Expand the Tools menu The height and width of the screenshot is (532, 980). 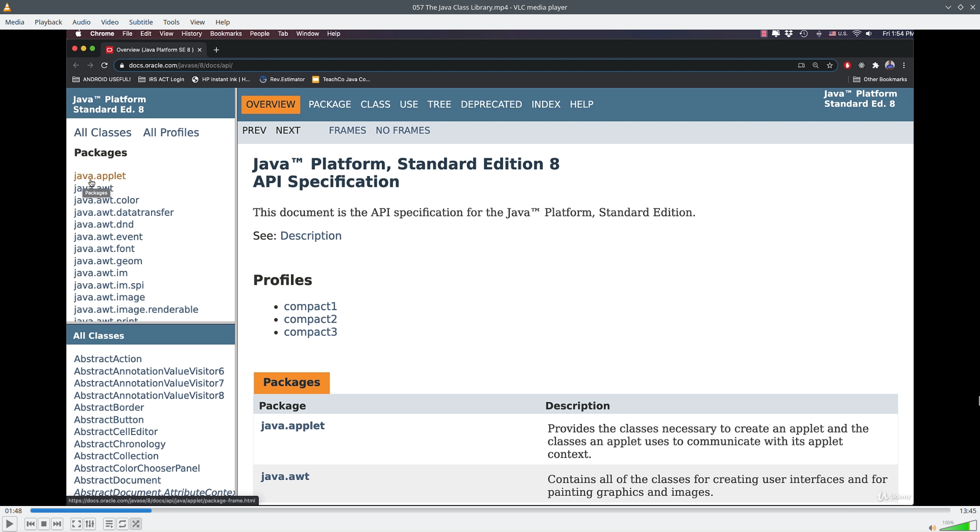pyautogui.click(x=171, y=22)
